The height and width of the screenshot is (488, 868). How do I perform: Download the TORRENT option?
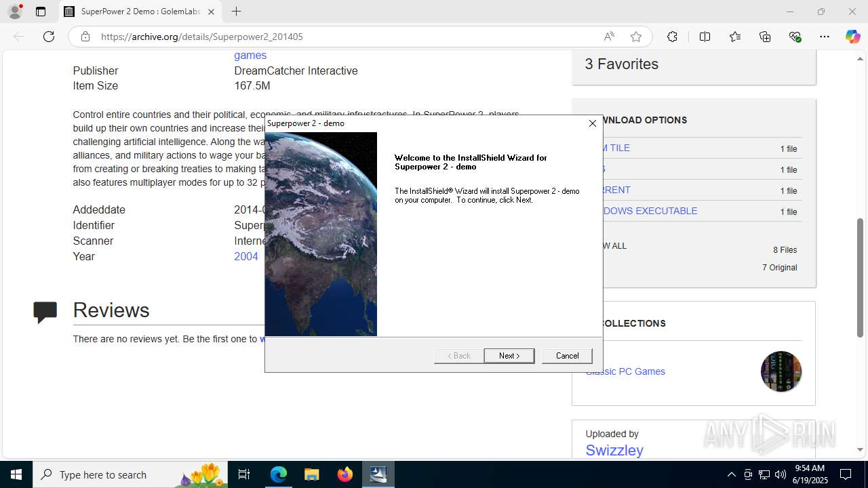[x=616, y=190]
